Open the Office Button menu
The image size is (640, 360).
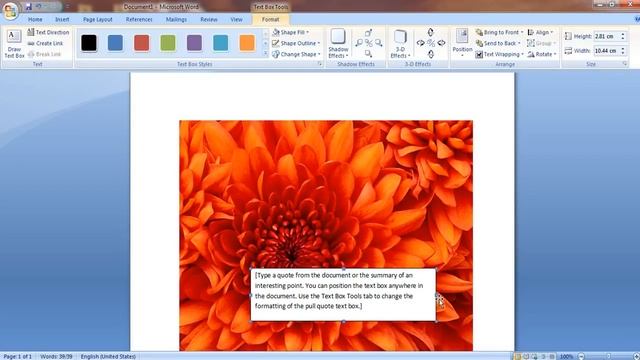tap(10, 10)
